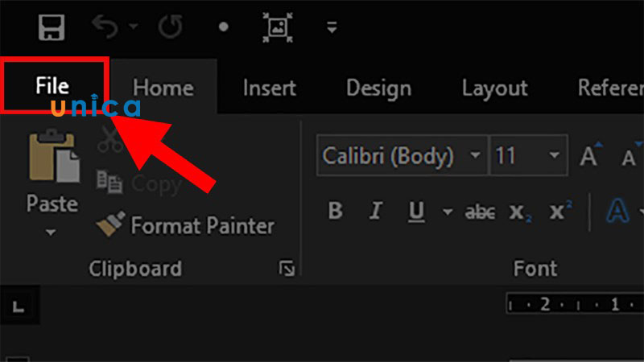Click the Copy button
Screen dimensions: 644x362
[x=140, y=183]
